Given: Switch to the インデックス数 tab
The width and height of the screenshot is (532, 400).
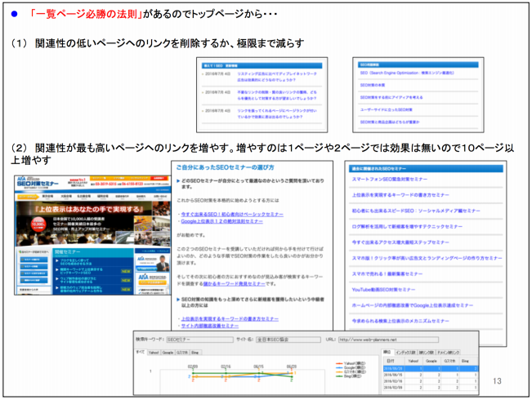Looking at the screenshot, I should pyautogui.click(x=405, y=353).
